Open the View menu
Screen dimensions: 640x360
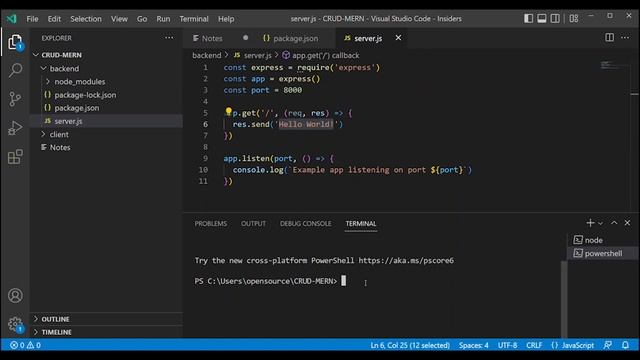(x=119, y=19)
